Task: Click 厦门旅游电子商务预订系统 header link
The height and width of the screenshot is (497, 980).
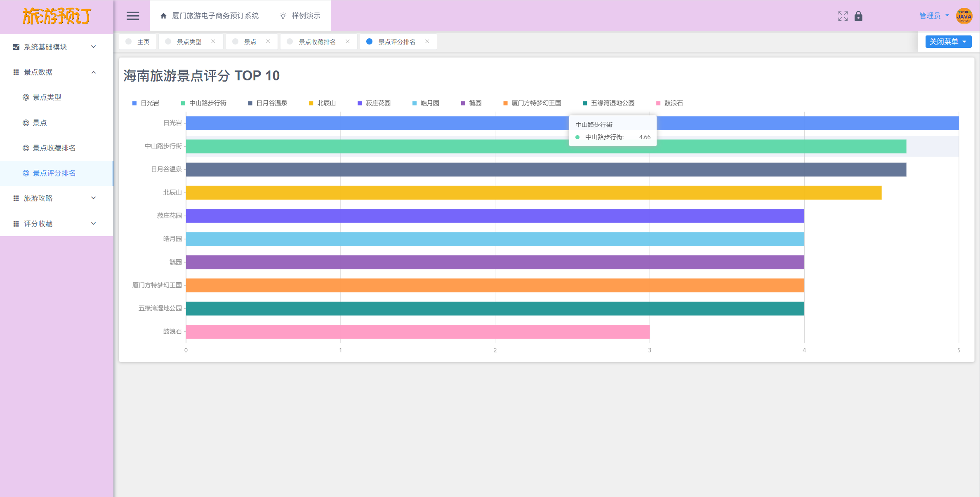Action: click(x=215, y=16)
